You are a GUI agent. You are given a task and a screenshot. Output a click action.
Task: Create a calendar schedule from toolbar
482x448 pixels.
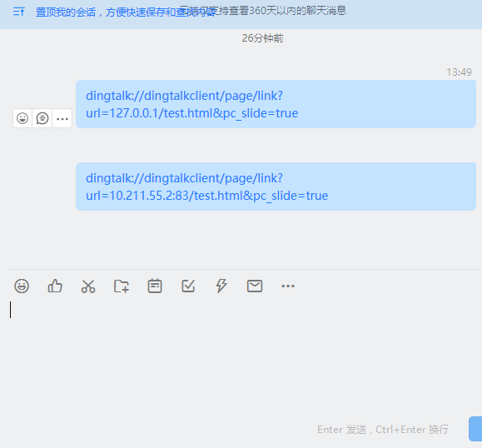pos(155,286)
